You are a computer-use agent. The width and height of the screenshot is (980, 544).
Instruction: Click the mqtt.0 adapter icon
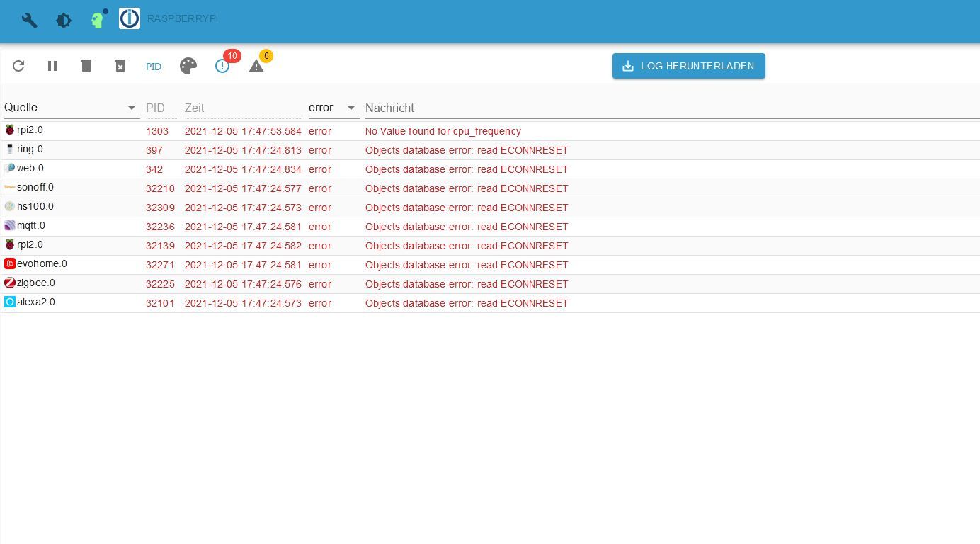pos(10,226)
